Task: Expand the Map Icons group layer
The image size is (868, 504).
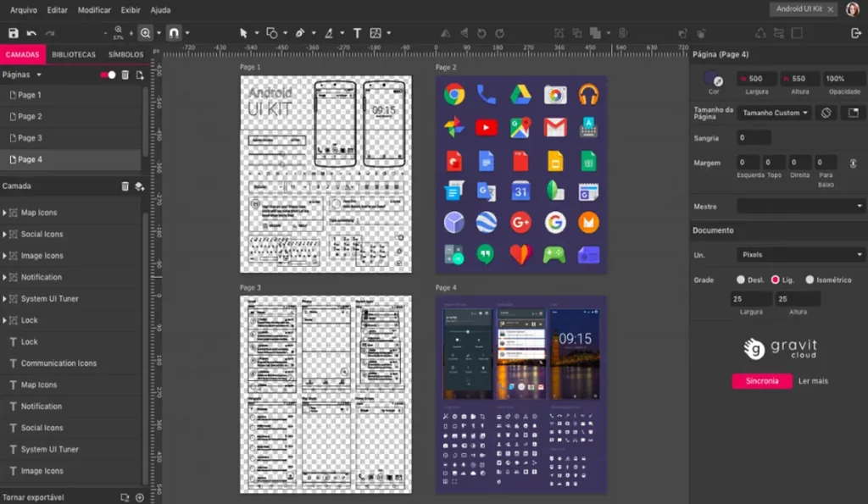Action: point(4,213)
